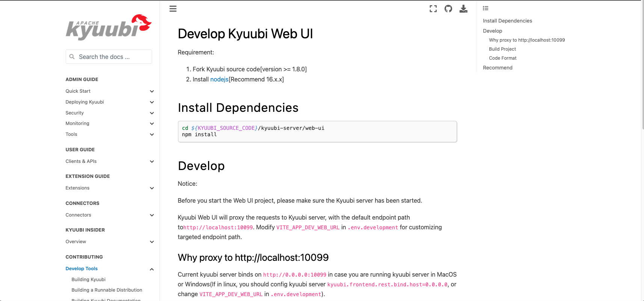Click the .env.development code in Develop paragraph
This screenshot has width=644, height=301.
point(373,227)
